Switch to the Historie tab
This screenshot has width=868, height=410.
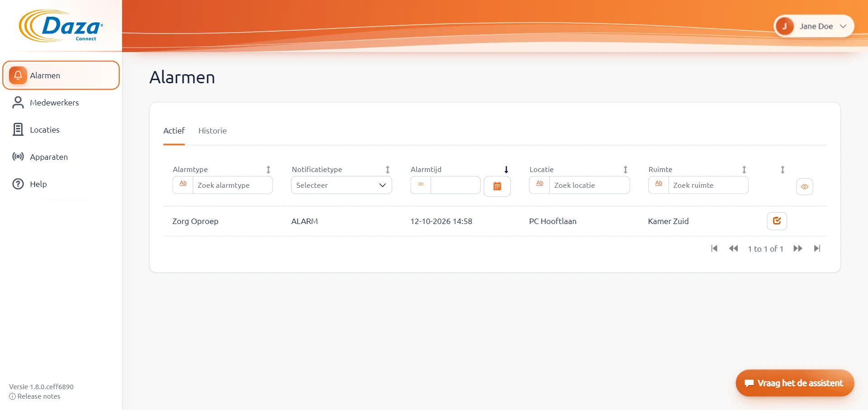[x=212, y=131]
